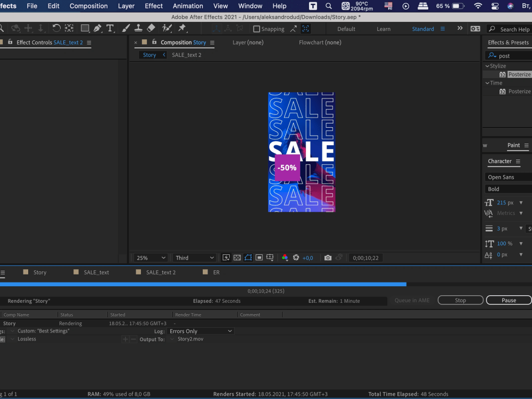Open the Effect menu
The height and width of the screenshot is (399, 532).
tap(154, 6)
